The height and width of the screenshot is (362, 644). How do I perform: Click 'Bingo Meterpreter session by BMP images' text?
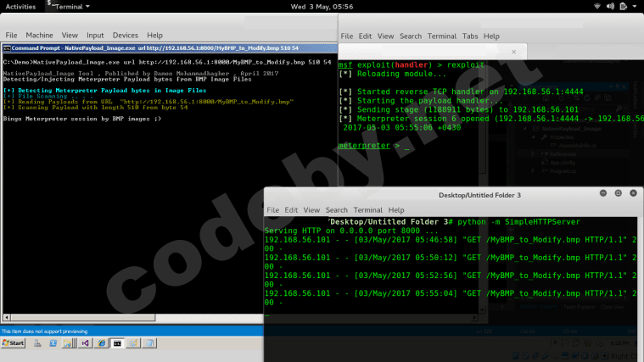click(82, 119)
